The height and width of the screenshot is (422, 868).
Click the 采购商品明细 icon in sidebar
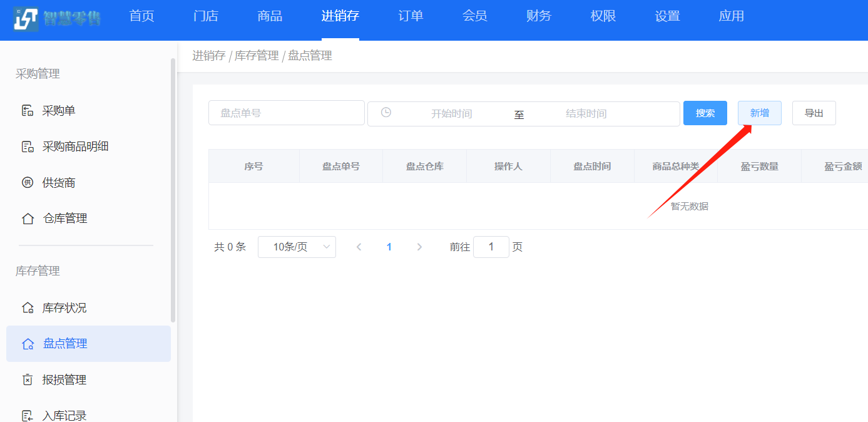pyautogui.click(x=28, y=147)
